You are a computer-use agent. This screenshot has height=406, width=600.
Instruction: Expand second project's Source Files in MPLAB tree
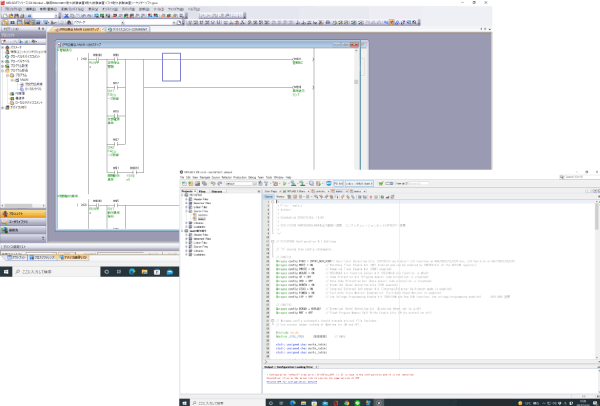pos(186,247)
